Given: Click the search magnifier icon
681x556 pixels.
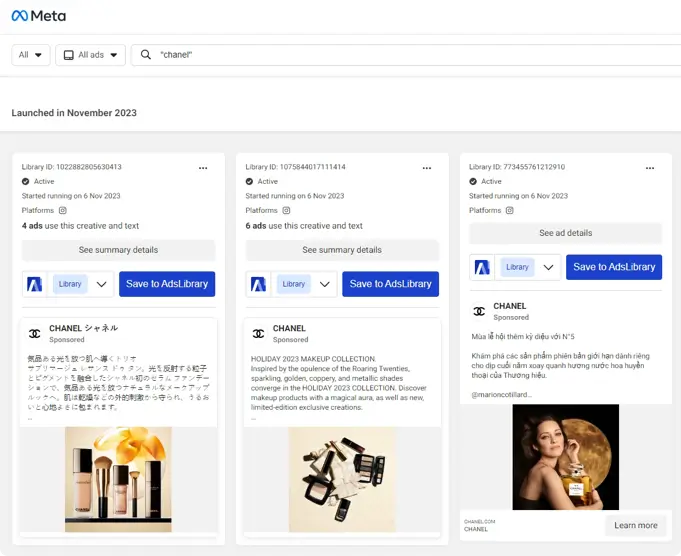Looking at the screenshot, I should [146, 55].
